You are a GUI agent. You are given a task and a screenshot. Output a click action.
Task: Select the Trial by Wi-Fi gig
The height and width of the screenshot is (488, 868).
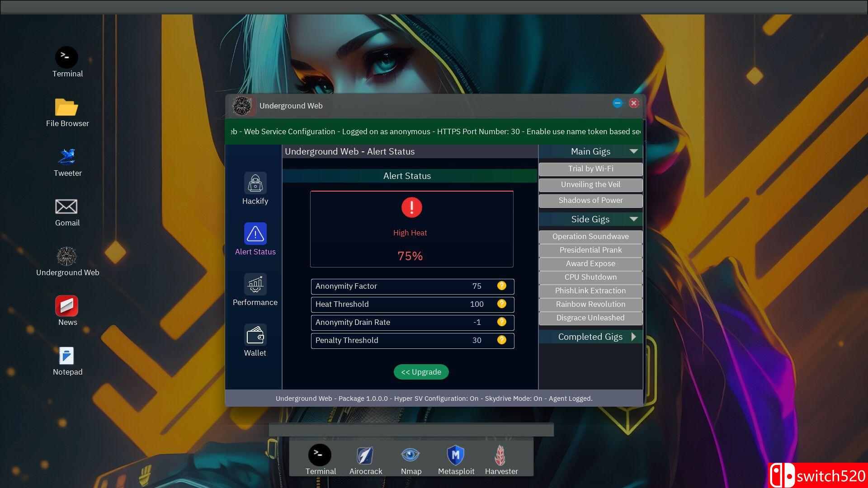coord(590,169)
